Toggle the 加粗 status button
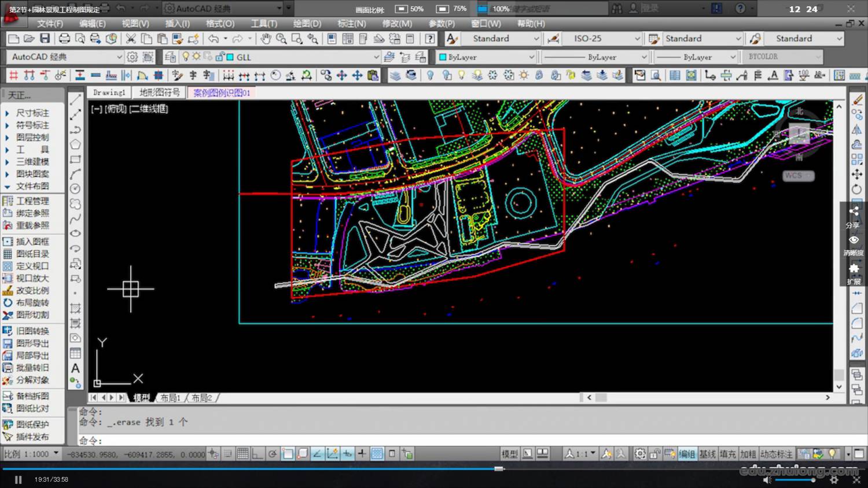 click(x=748, y=454)
